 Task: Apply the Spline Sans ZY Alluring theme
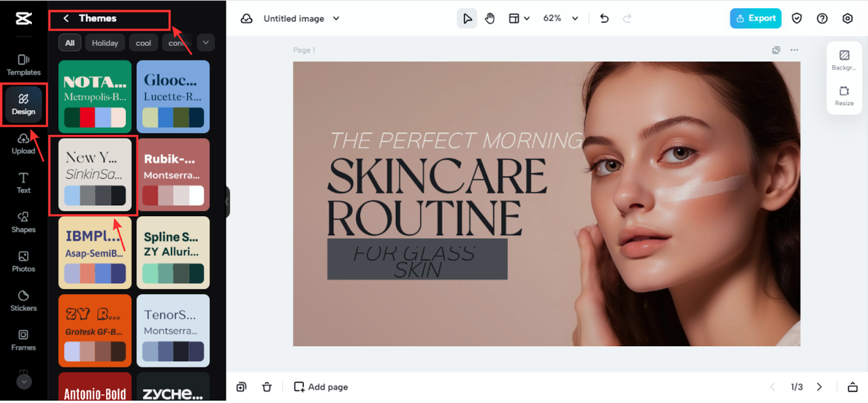coord(173,252)
